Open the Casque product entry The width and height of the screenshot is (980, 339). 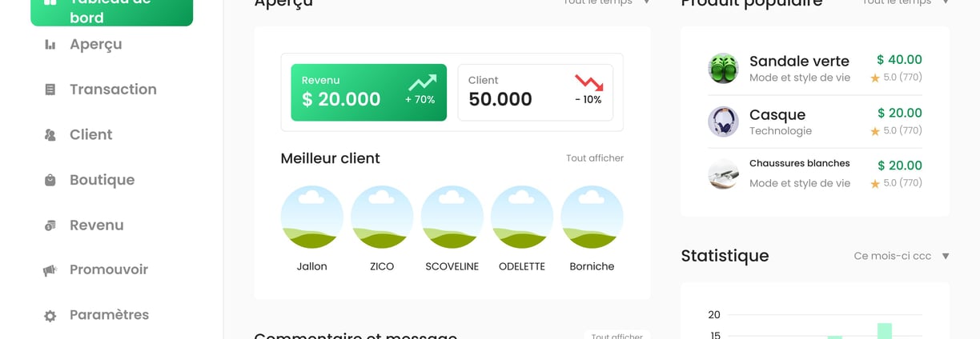[x=815, y=122]
